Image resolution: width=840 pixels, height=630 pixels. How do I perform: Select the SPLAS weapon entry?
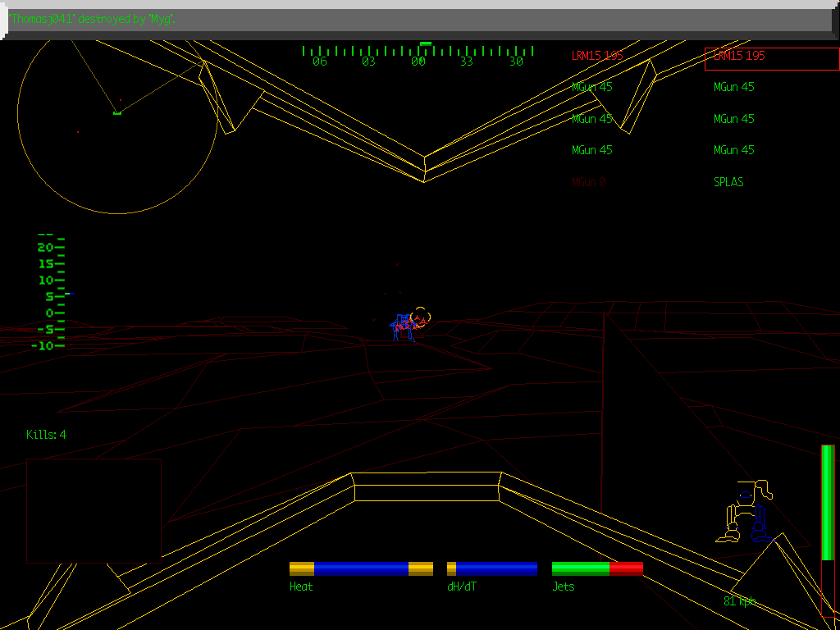tap(728, 182)
